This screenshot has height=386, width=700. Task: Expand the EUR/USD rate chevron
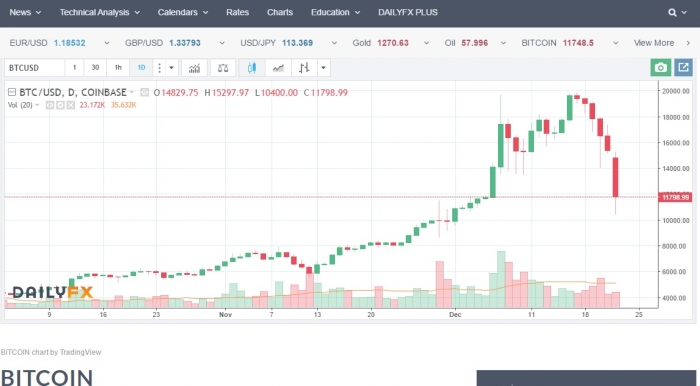click(x=106, y=43)
